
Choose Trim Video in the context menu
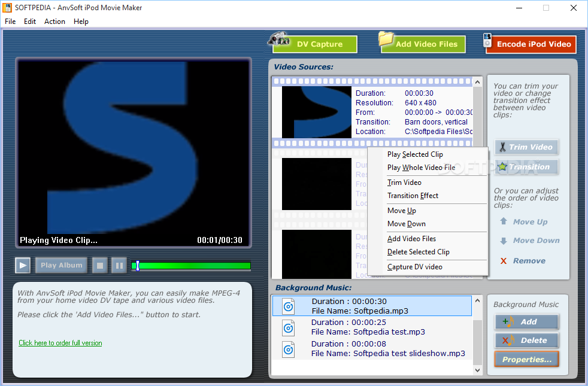coord(428,183)
